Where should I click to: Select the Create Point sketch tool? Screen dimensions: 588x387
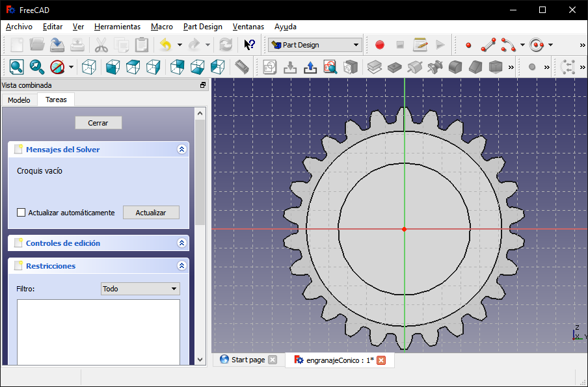tap(468, 45)
